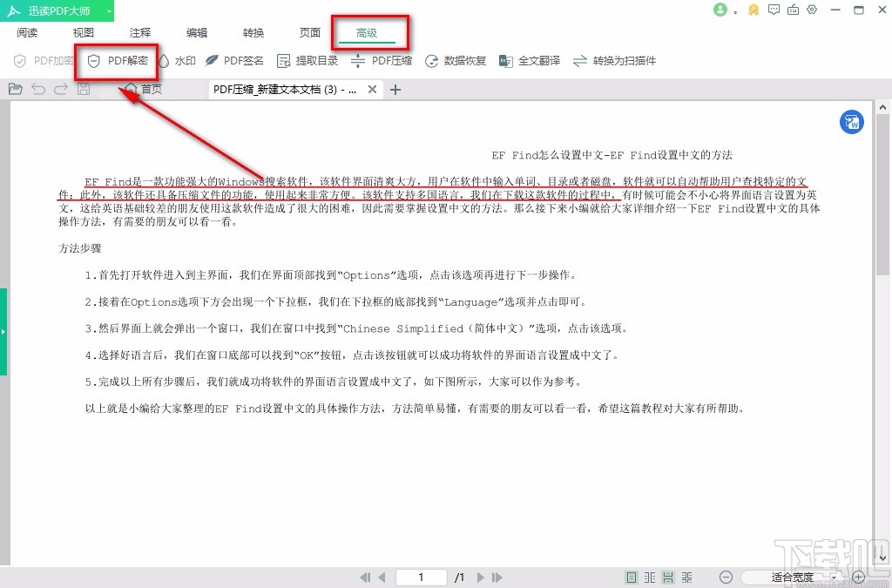Click the blue translate icon on the page

click(x=851, y=122)
